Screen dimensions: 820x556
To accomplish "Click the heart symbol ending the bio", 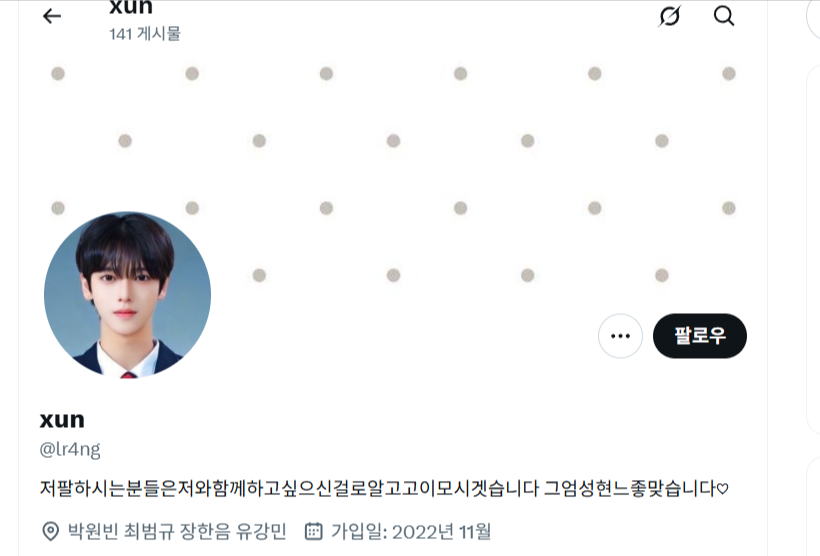I will coord(722,489).
